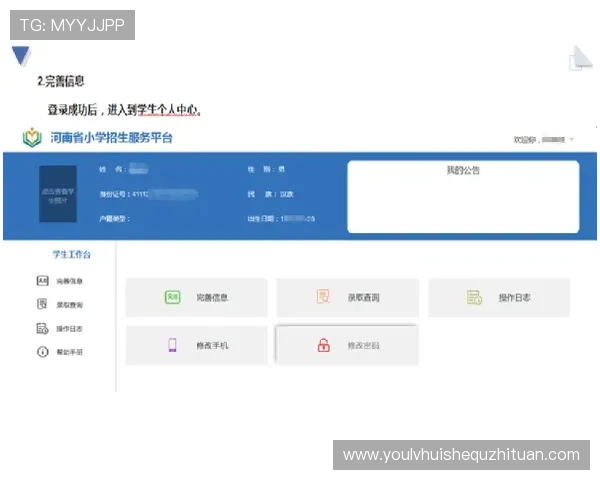This screenshot has width=600, height=480.
Task: Click the red lock 修改密码 icon
Action: [x=324, y=345]
